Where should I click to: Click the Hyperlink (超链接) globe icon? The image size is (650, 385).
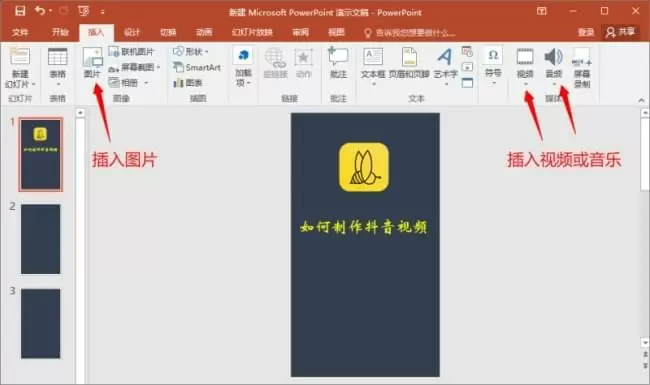tap(275, 58)
